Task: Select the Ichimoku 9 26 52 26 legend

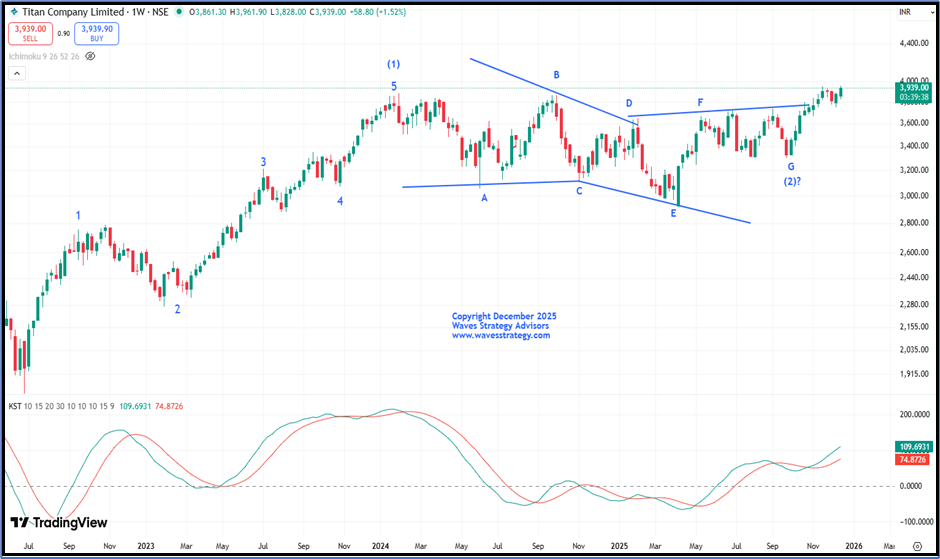Action: [44, 56]
